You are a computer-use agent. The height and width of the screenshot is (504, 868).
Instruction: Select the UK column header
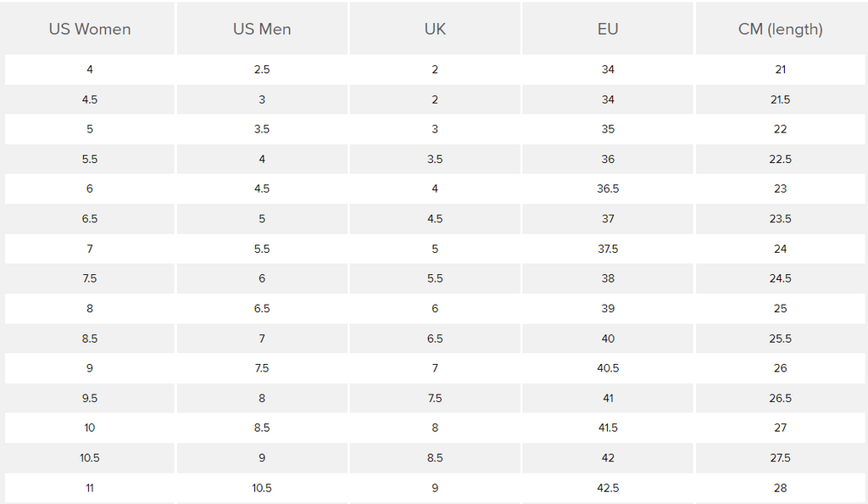coord(435,29)
